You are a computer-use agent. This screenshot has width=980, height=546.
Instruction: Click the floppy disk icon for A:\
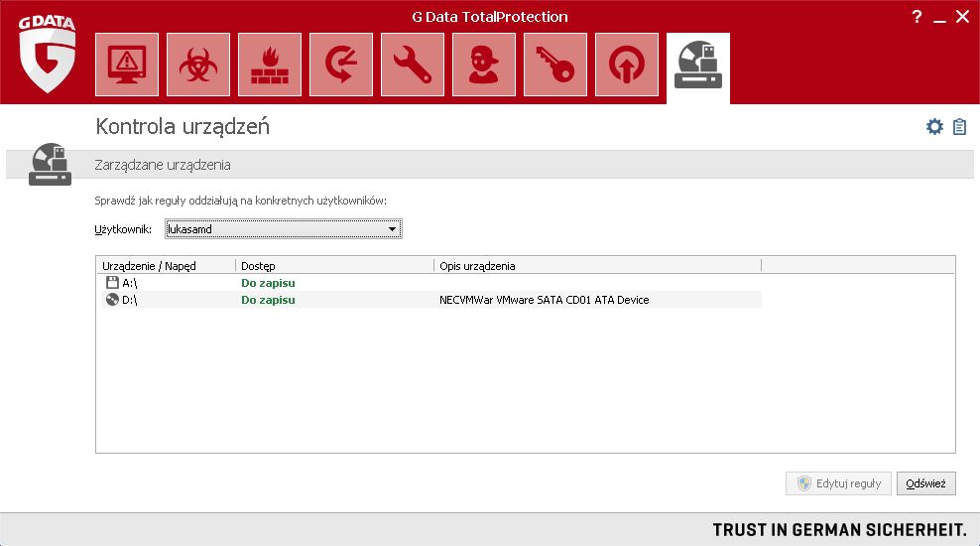point(112,283)
